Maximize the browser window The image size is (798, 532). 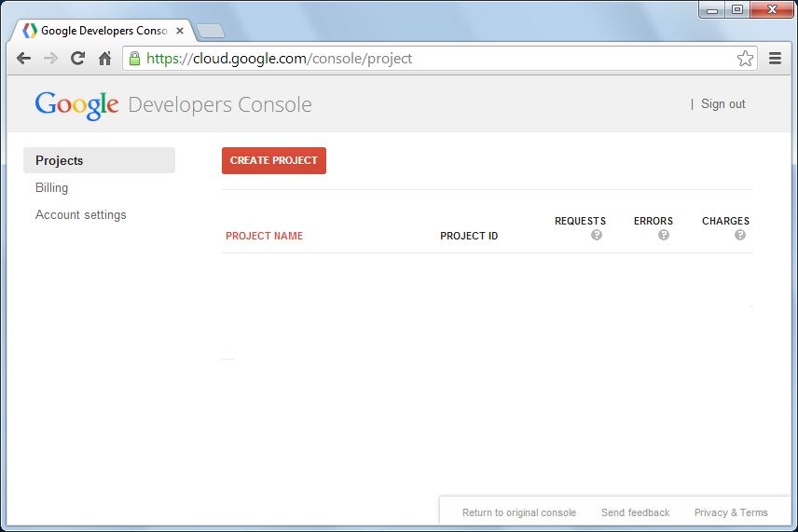point(736,10)
